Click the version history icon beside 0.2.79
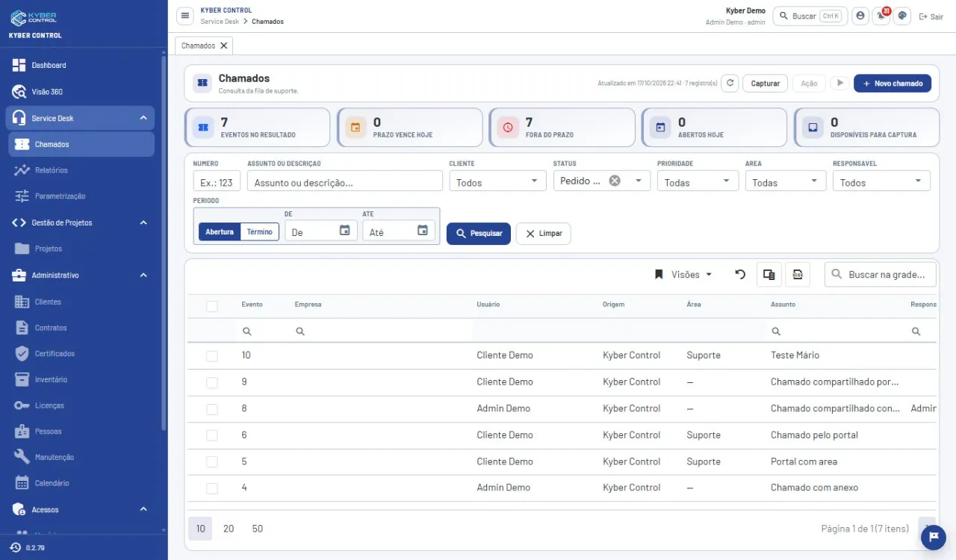Screen dimensions: 956x560 point(15,547)
